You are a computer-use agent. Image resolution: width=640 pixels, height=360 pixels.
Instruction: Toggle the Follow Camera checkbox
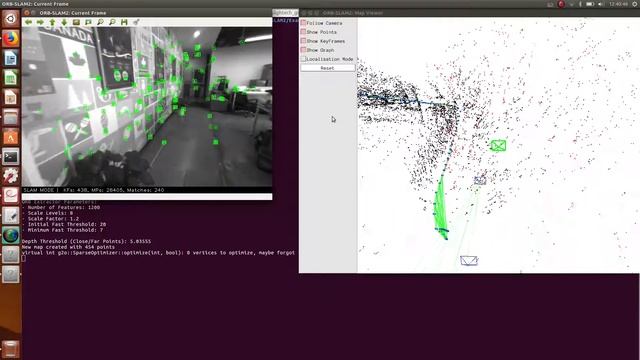[303, 23]
